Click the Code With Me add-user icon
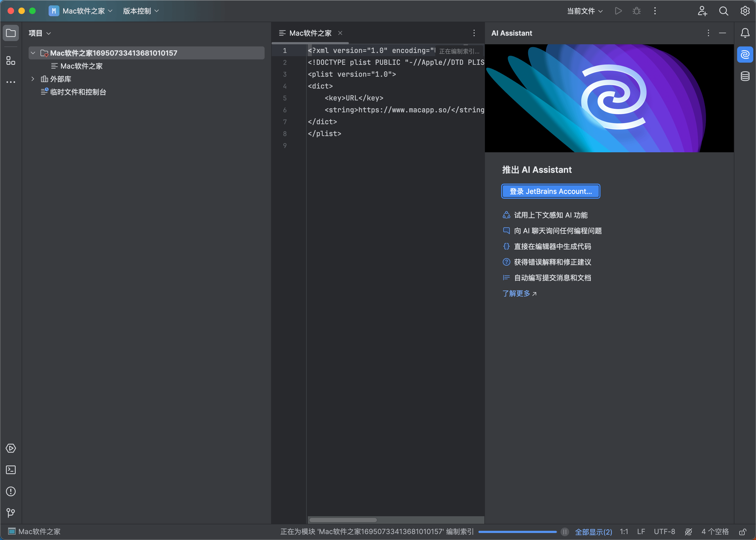The height and width of the screenshot is (540, 756). 702,11
